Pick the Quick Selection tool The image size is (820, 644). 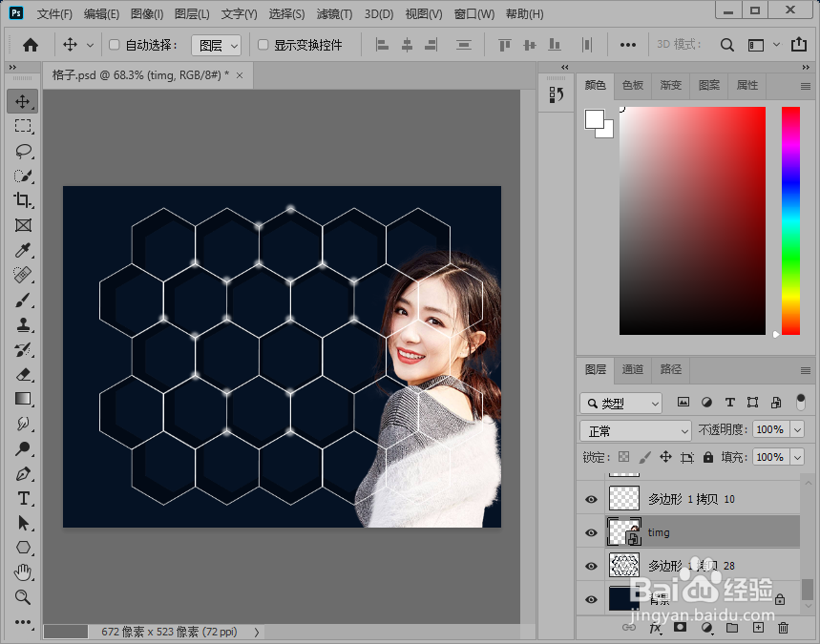click(x=23, y=176)
